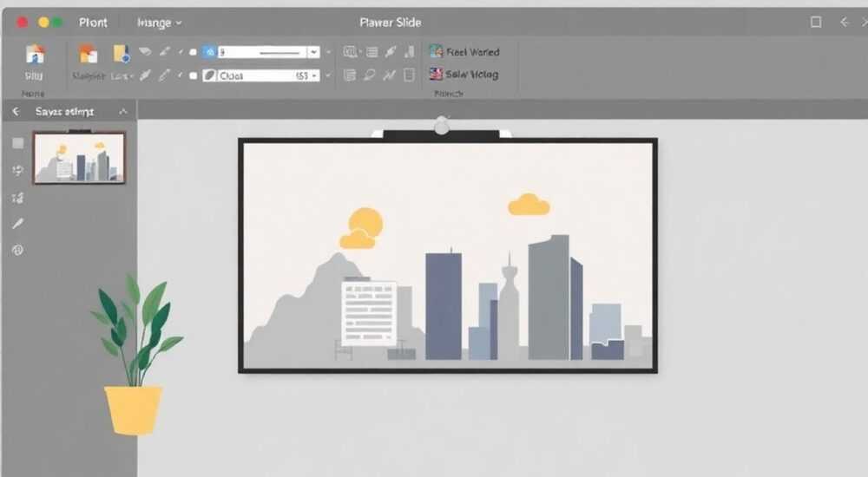
Task: Click the page icon ending the lower row
Action: click(409, 75)
